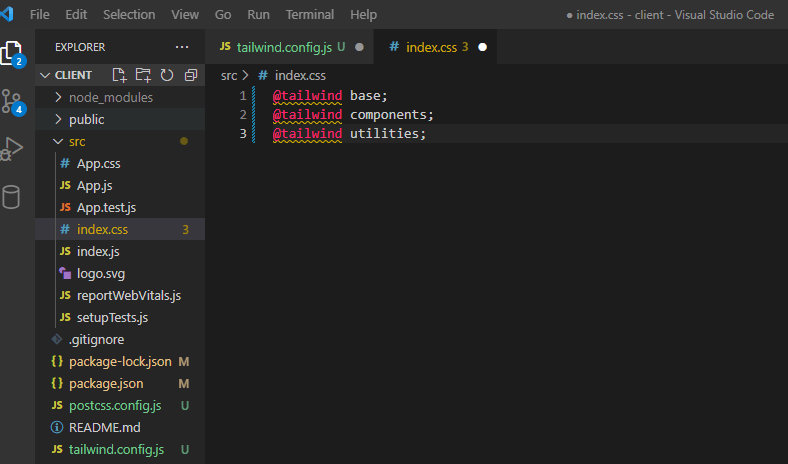Open App.js in the file tree
Screen dimensions: 788x464
pos(120,185)
